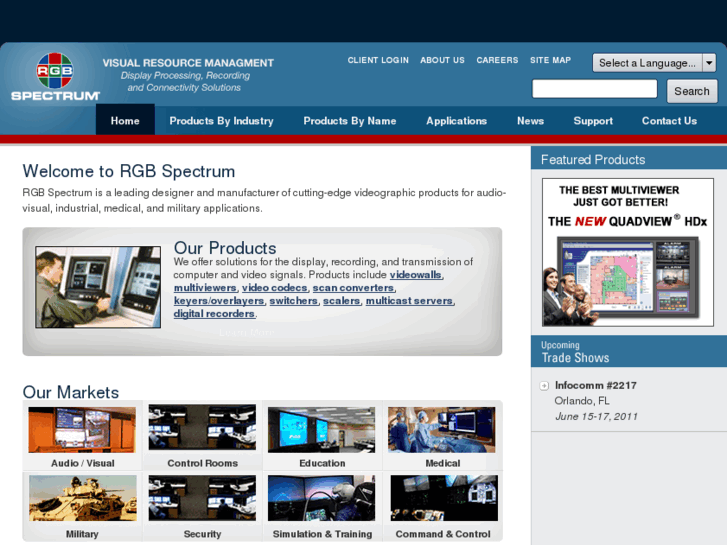Open the Client Login link
The image size is (727, 545).
point(378,60)
